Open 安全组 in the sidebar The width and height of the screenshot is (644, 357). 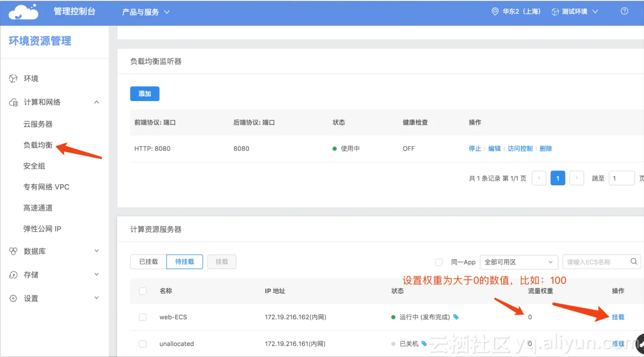34,166
